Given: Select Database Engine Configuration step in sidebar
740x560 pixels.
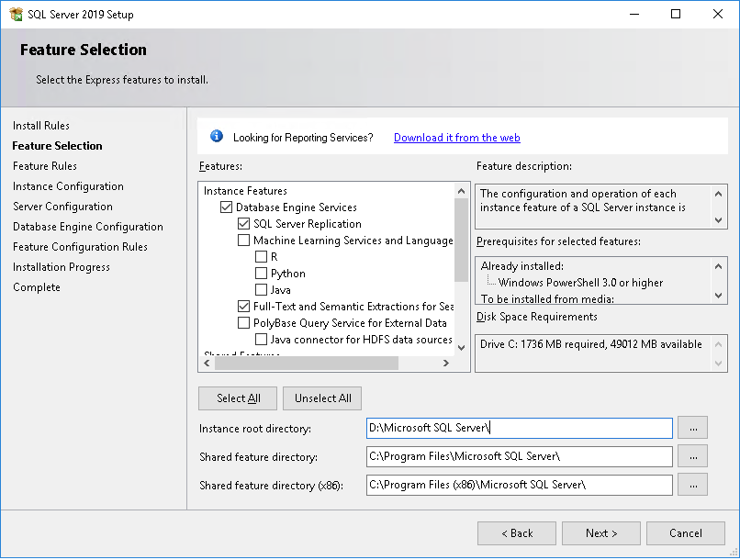Looking at the screenshot, I should coord(88,227).
